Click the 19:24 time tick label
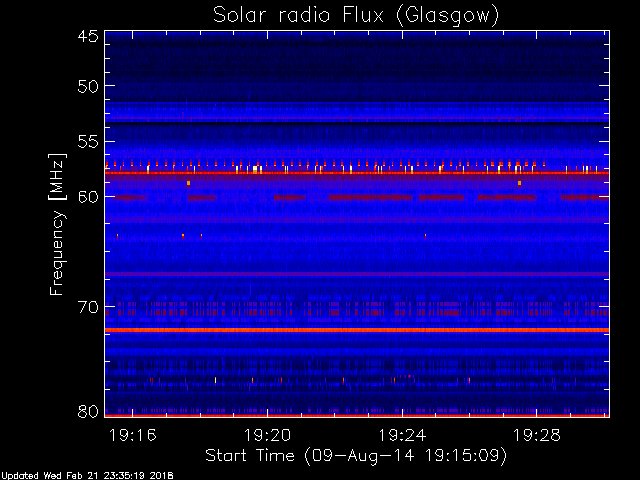 pyautogui.click(x=402, y=435)
